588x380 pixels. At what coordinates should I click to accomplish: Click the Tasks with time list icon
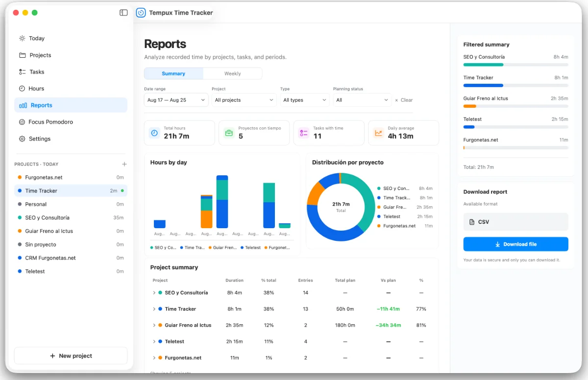click(304, 133)
